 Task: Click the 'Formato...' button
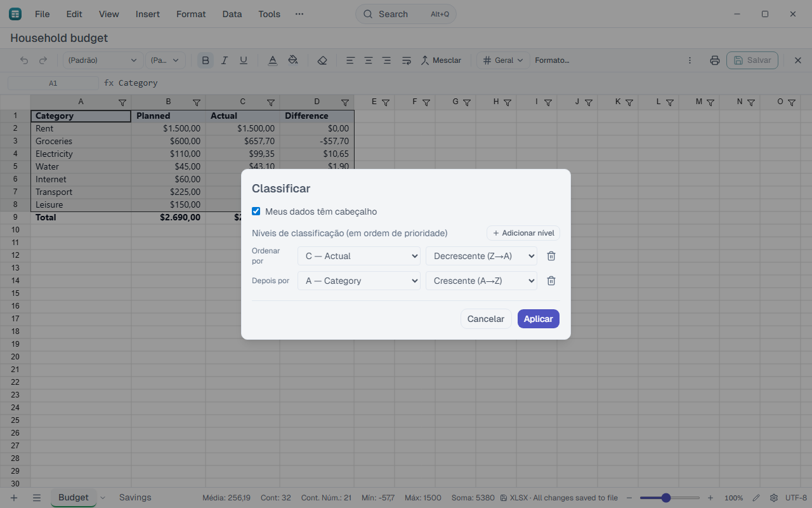point(552,60)
